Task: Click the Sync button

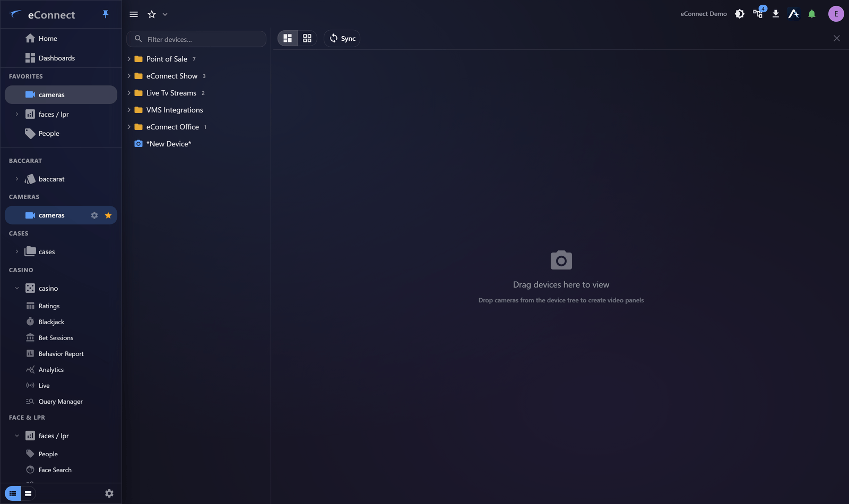Action: (342, 38)
